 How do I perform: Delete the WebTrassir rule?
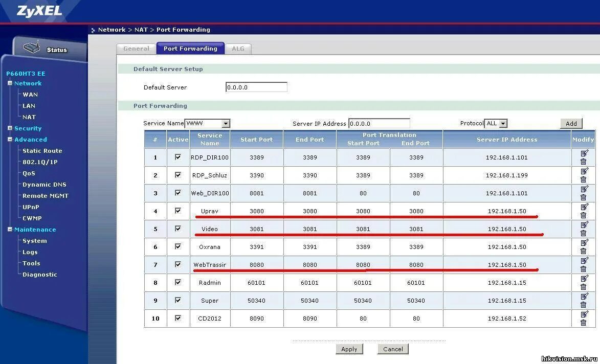(x=583, y=269)
